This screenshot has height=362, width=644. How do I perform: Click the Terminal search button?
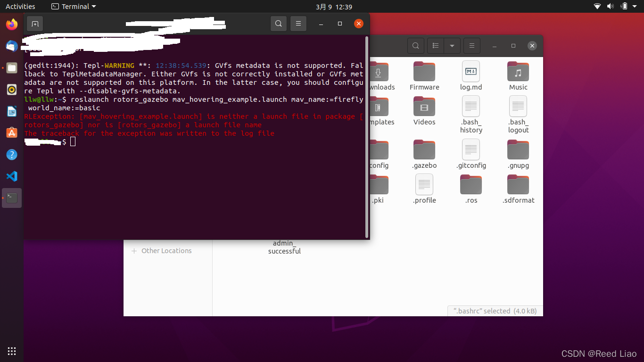279,24
